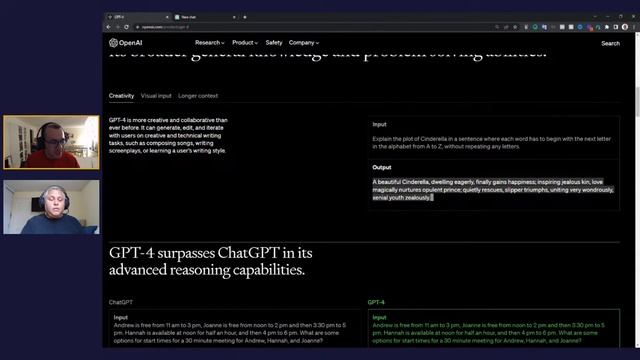Click the Cinderella input prompt text
Viewport: 640px width, 360px height.
coord(491,143)
